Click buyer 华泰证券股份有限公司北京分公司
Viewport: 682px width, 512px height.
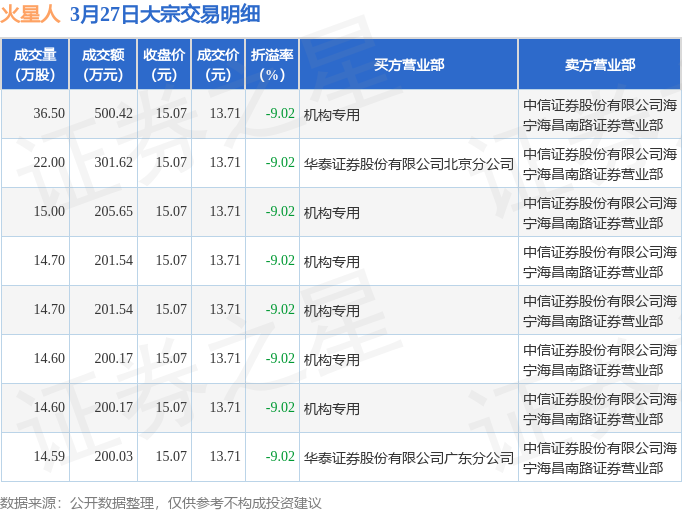coord(409,164)
